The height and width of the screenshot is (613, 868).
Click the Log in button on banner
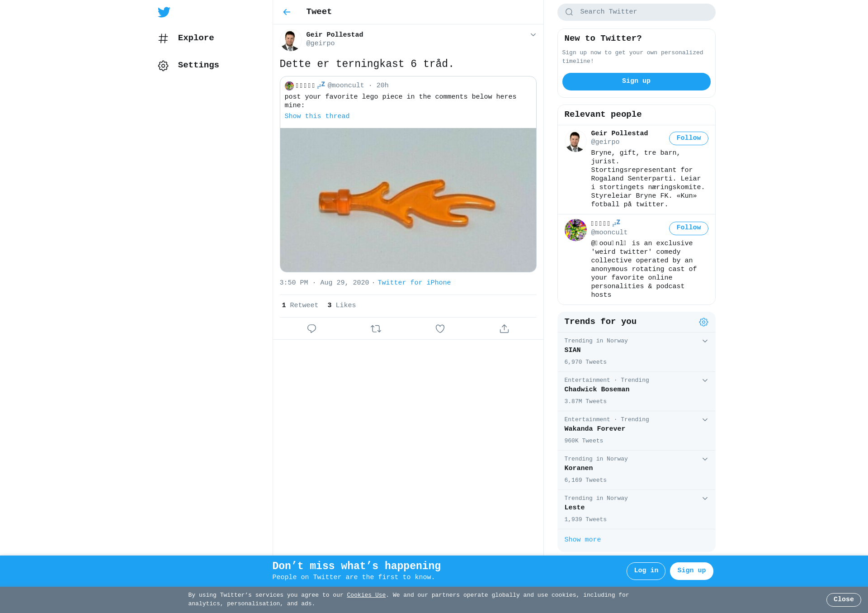(x=646, y=571)
